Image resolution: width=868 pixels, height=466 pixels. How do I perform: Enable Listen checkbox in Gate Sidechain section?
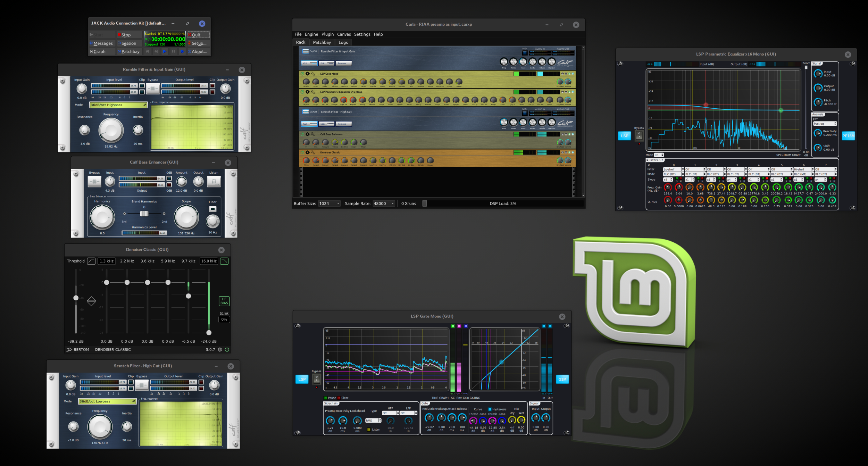pos(369,430)
